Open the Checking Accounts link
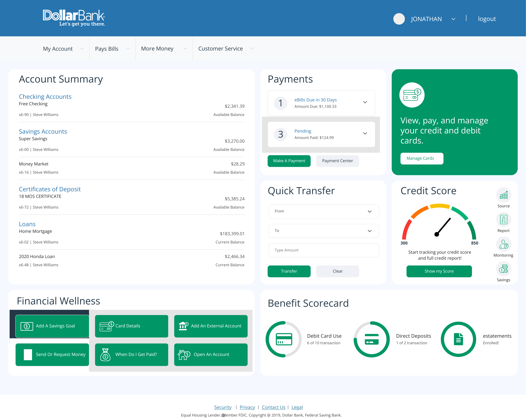This screenshot has height=420, width=526. pyautogui.click(x=45, y=96)
